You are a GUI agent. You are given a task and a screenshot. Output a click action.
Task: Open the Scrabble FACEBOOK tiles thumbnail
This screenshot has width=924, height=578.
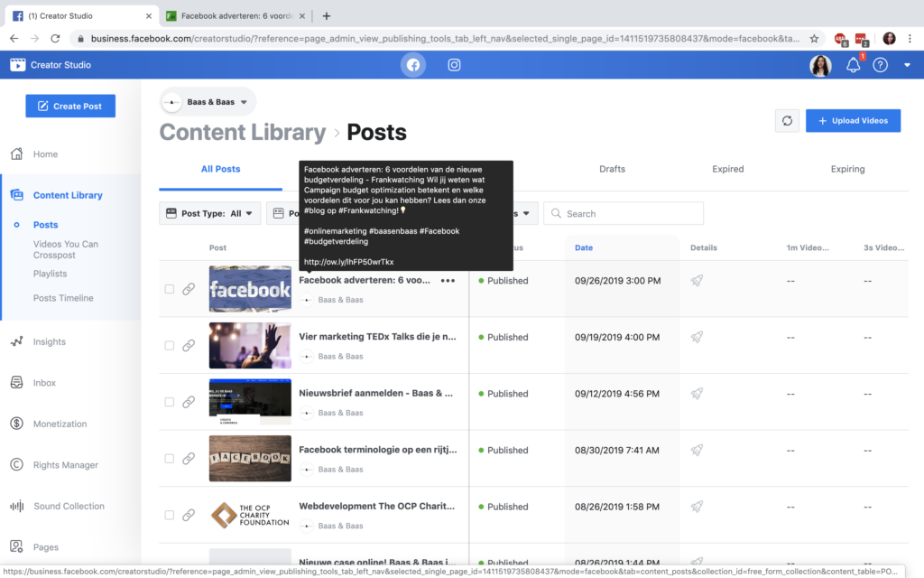(x=250, y=458)
